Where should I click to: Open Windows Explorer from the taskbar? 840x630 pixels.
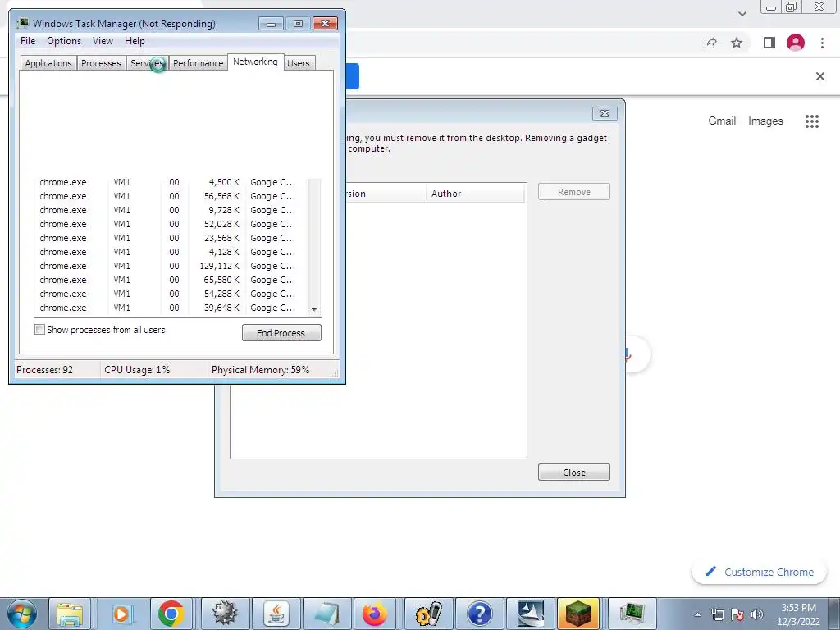(x=71, y=614)
